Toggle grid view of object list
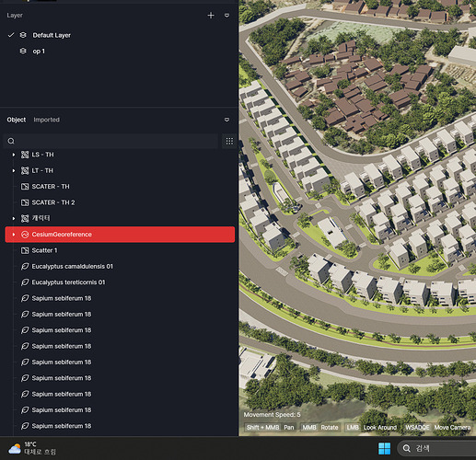The height and width of the screenshot is (460, 476). point(229,141)
